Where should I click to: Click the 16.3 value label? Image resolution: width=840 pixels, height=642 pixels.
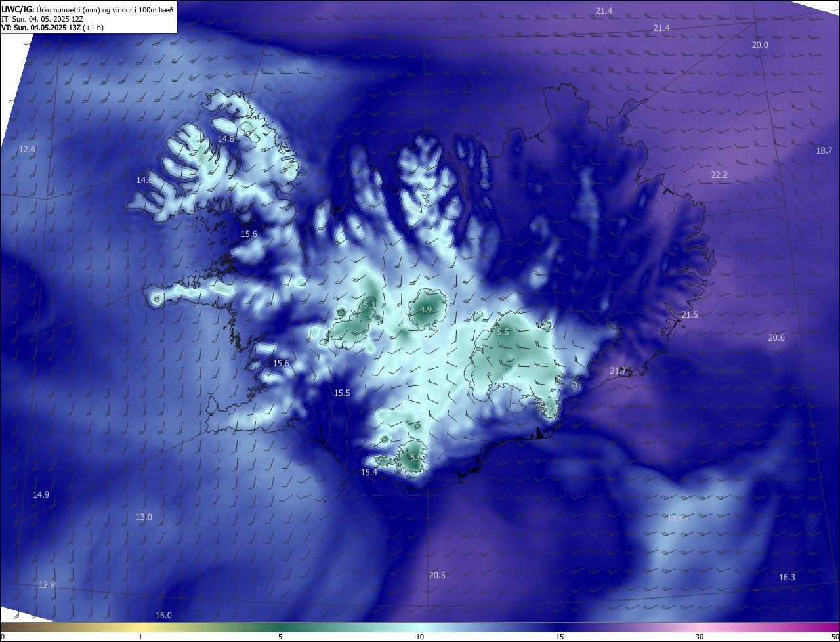(787, 578)
